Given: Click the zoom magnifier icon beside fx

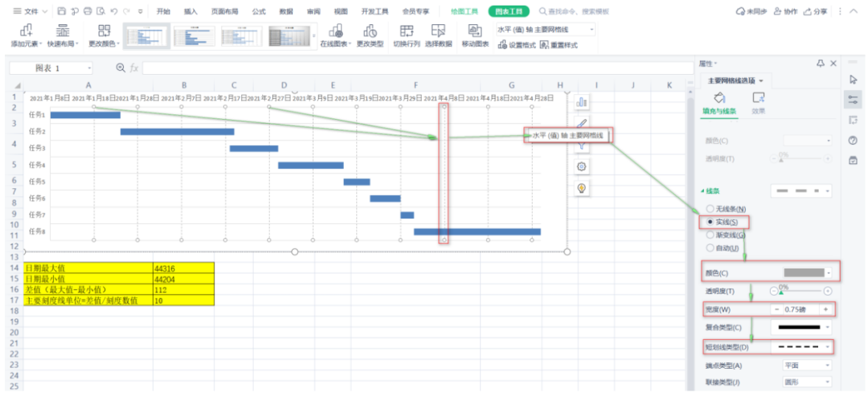Looking at the screenshot, I should [120, 68].
